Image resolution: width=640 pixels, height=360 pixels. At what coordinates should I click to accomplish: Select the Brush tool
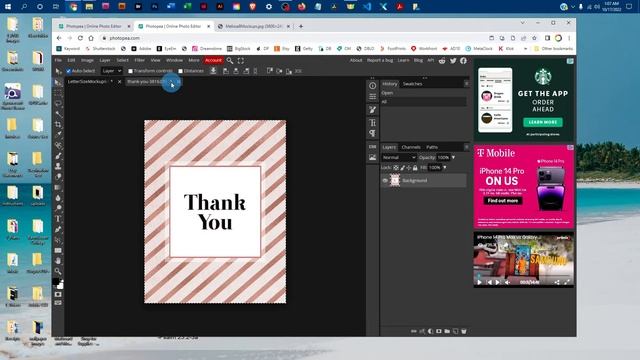tap(58, 156)
